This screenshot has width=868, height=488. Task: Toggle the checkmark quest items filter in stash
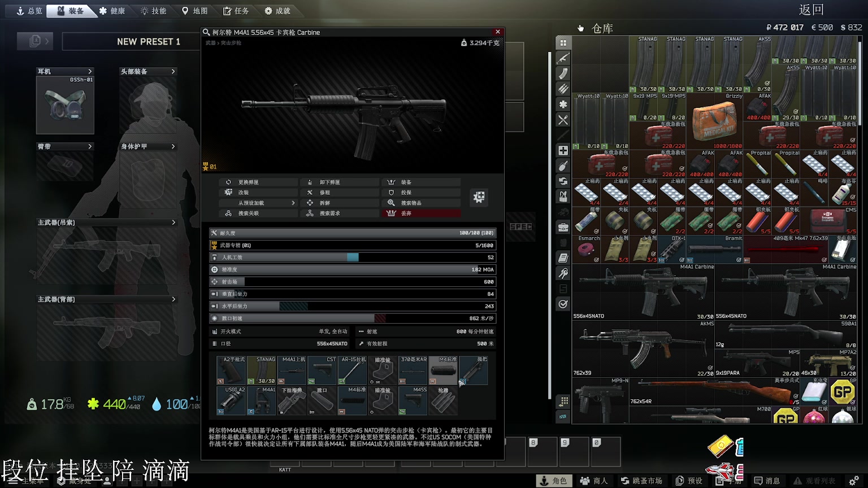563,304
